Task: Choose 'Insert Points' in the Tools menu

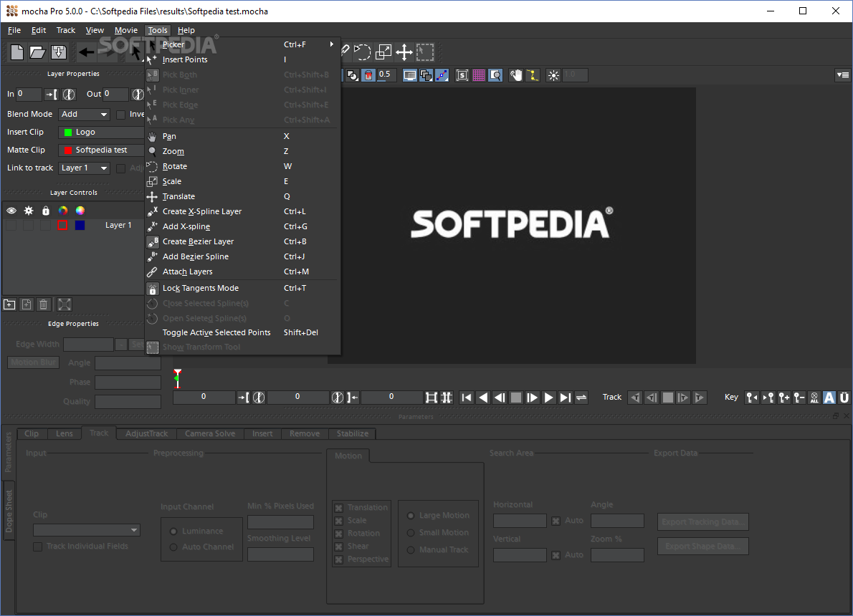Action: (242, 59)
